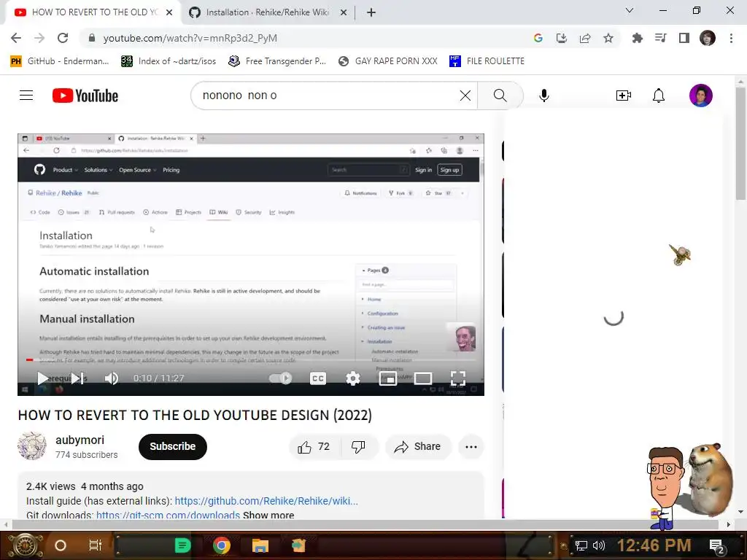This screenshot has height=560, width=747.
Task: Toggle Chrome side panel
Action: pos(684,38)
